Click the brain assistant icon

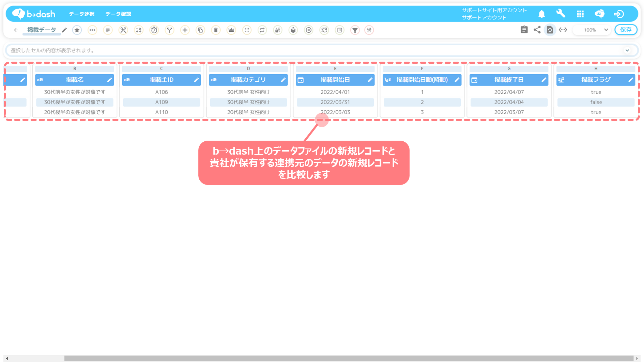[x=599, y=14]
